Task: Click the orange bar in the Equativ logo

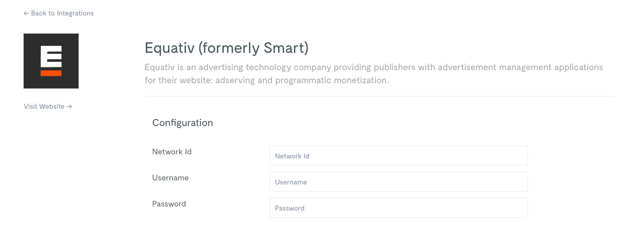Action: pyautogui.click(x=51, y=73)
